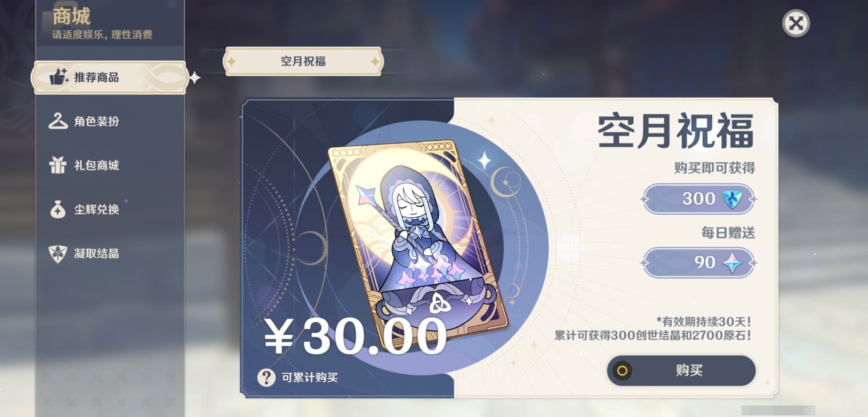This screenshot has height=417, width=868.
Task: Click the circle icon on the 购买 button
Action: coord(622,371)
